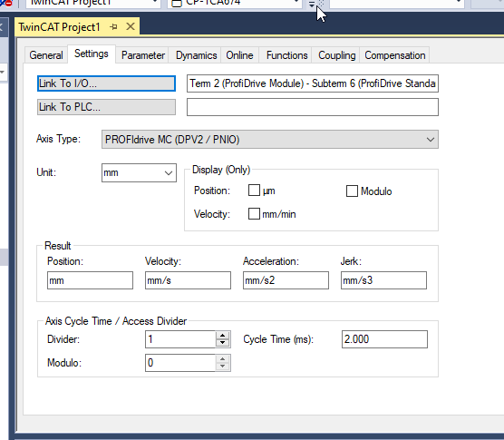Enable mm/min velocity display checkbox
Image resolution: width=504 pixels, height=440 pixels.
tap(254, 213)
